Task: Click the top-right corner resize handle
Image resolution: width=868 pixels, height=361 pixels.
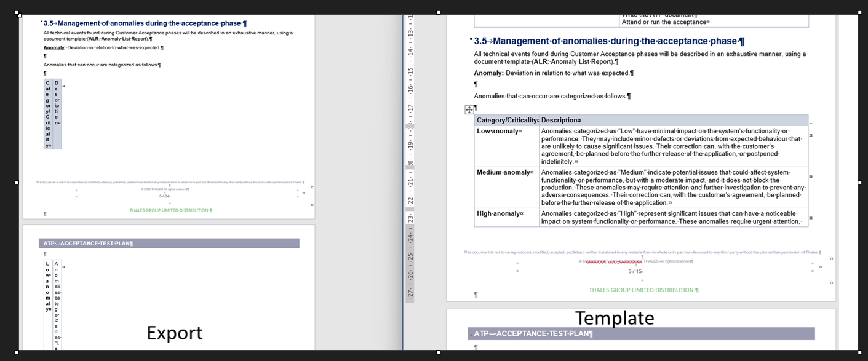Action: [859, 12]
